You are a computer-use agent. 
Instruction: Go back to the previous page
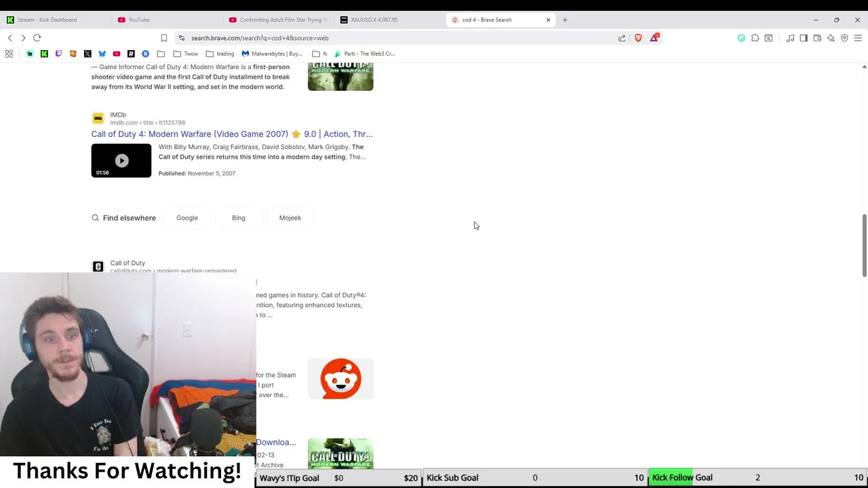click(x=9, y=38)
